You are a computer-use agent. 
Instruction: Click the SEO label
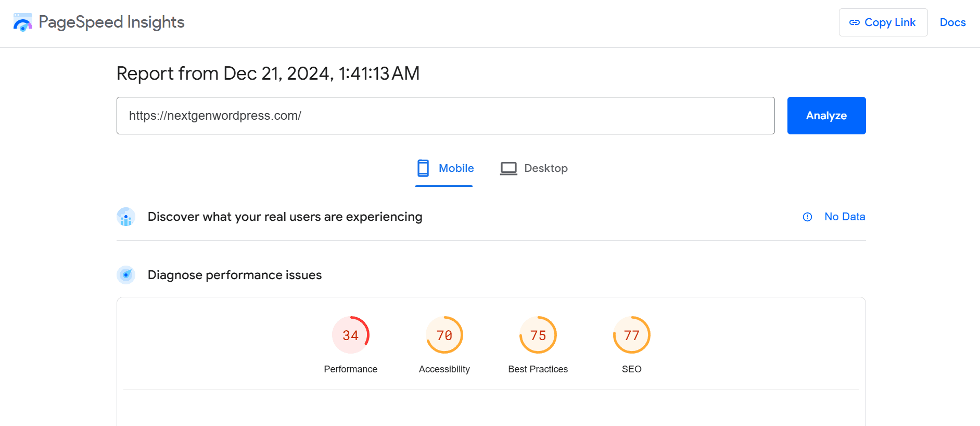pos(632,369)
